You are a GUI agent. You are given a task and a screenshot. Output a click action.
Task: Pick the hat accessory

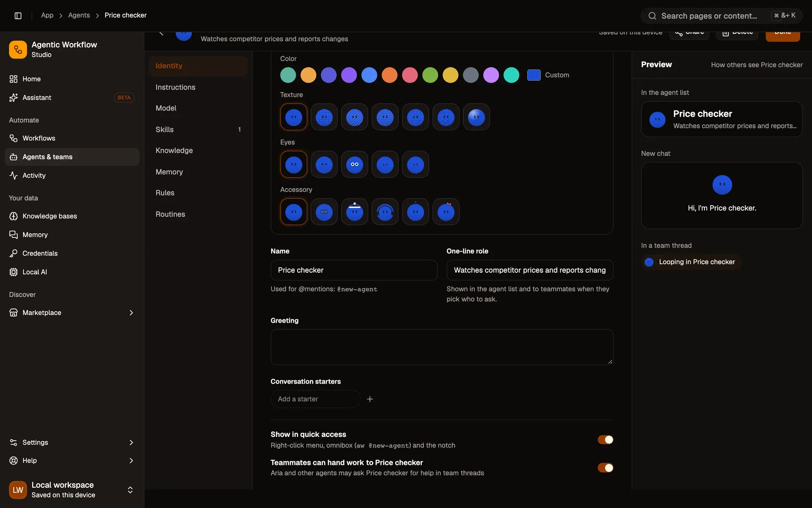(x=354, y=212)
